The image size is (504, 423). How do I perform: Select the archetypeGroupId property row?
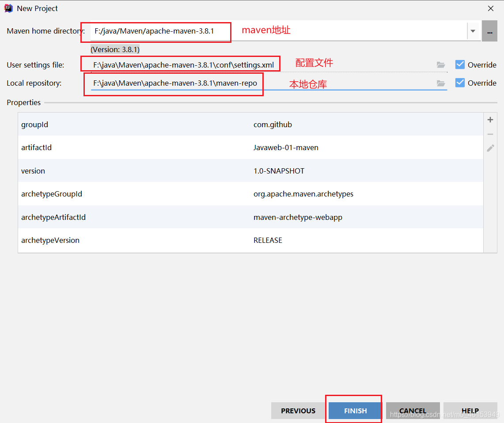tap(250, 194)
